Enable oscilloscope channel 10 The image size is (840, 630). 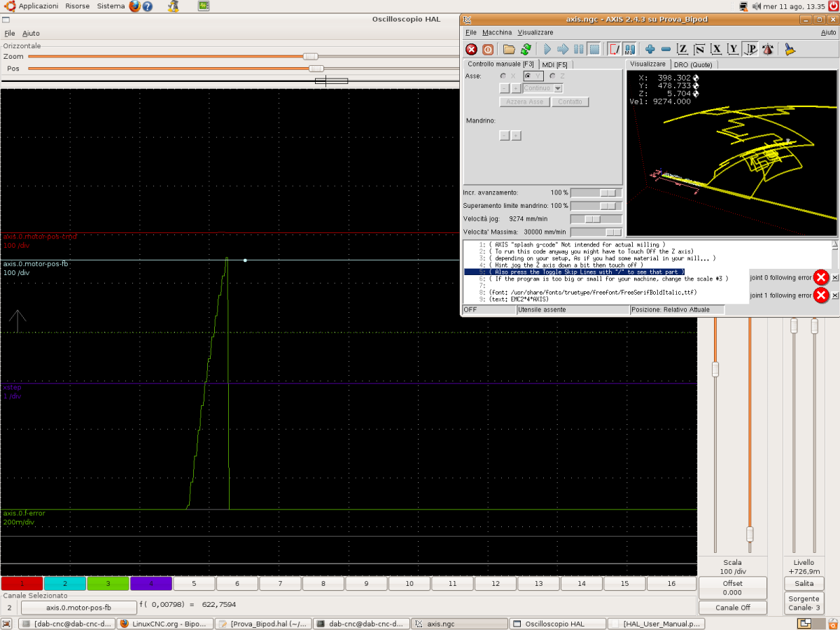[409, 583]
